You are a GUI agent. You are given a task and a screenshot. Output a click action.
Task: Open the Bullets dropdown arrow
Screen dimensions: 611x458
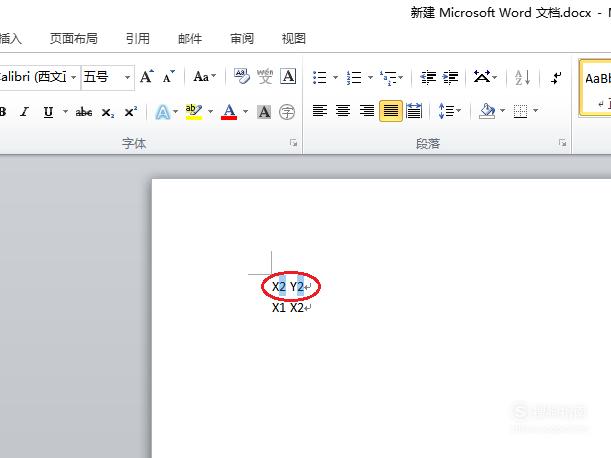335,77
